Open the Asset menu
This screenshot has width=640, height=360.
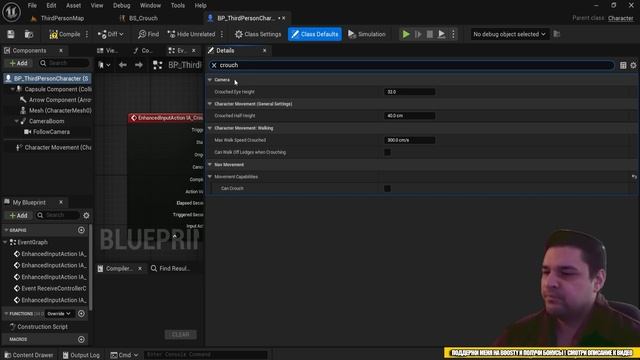73,6
